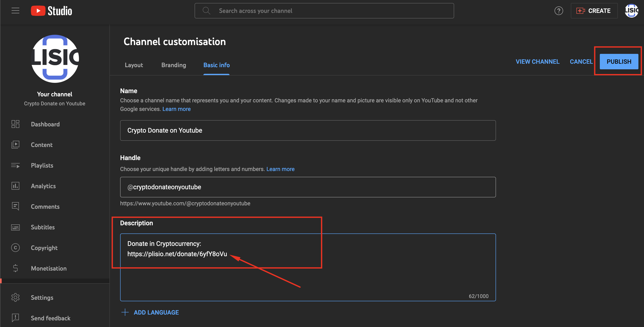Click the large channel profile picture
Viewport: 644px width, 327px height.
55,59
